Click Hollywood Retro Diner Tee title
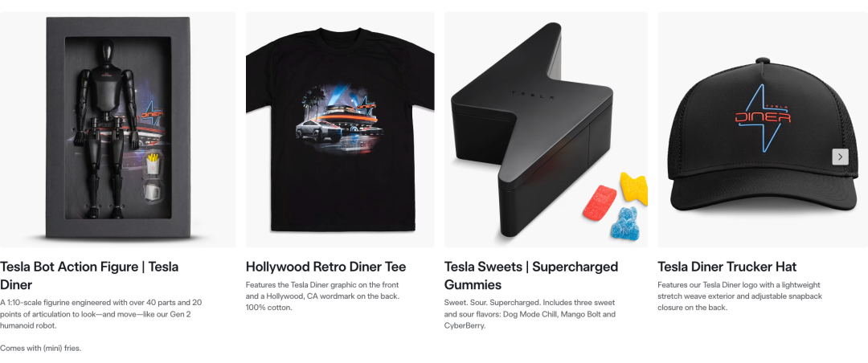Screen dimensions: 868x363 click(326, 267)
